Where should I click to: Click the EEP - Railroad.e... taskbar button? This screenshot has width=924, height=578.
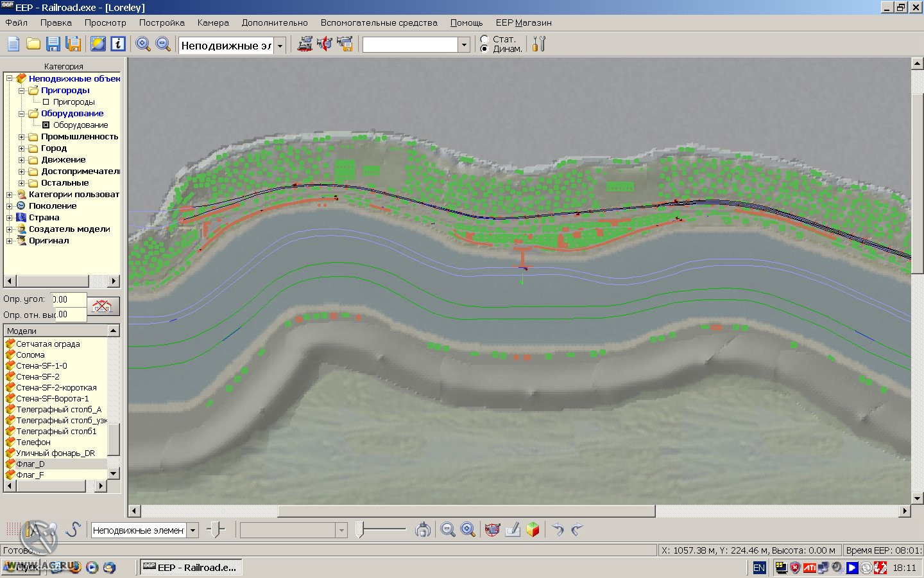pos(191,568)
